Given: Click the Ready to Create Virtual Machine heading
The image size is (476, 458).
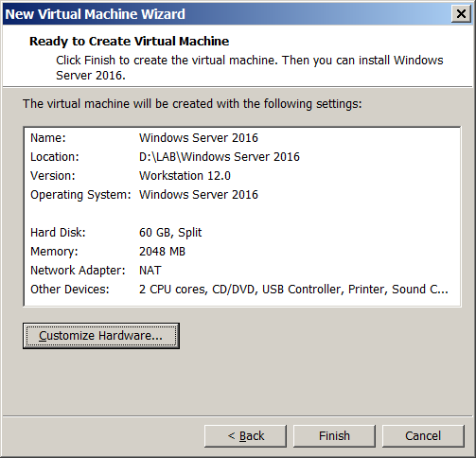Looking at the screenshot, I should click(129, 42).
